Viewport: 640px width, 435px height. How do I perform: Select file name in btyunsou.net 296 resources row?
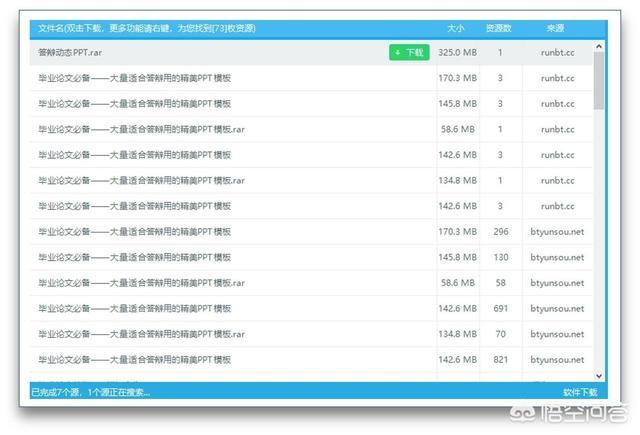coord(135,232)
